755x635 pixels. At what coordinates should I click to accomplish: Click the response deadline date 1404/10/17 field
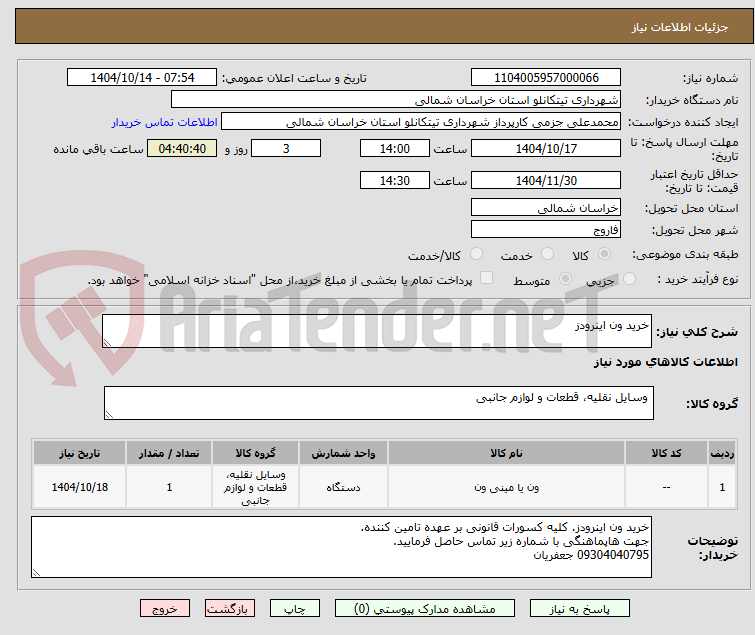546,148
